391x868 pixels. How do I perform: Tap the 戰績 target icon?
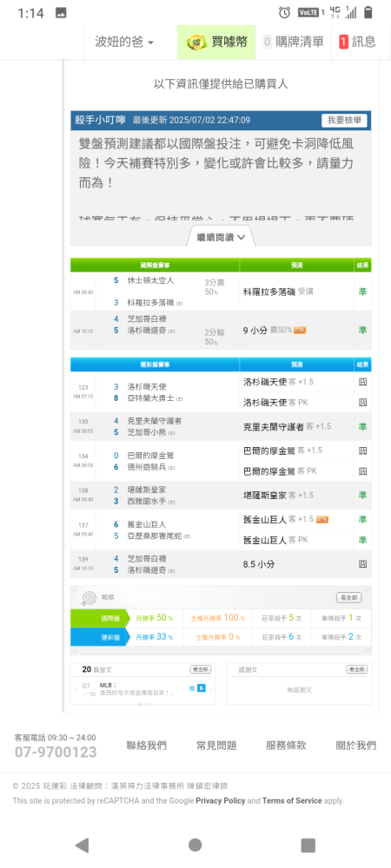89,598
